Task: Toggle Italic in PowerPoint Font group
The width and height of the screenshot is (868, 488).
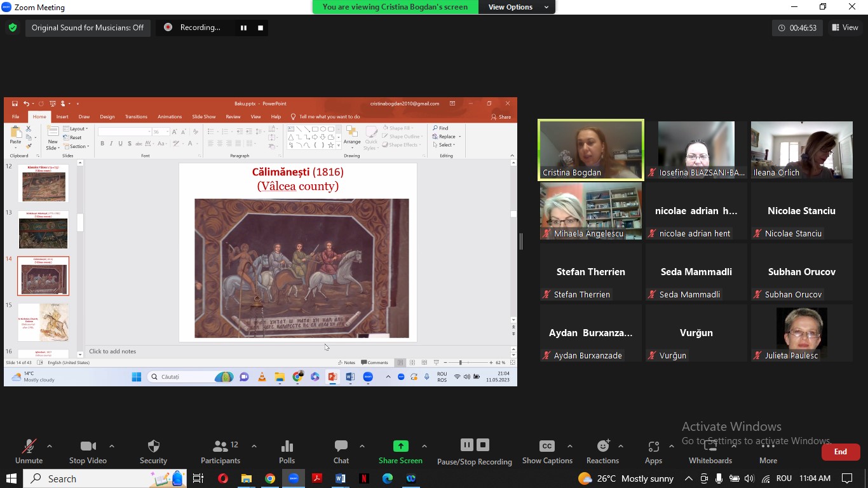Action: pyautogui.click(x=111, y=144)
